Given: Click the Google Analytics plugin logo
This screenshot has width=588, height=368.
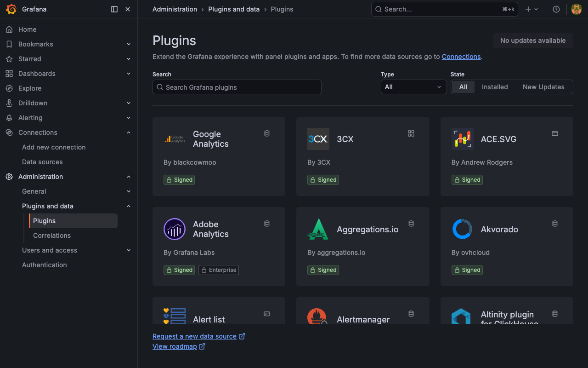Looking at the screenshot, I should coord(175,139).
